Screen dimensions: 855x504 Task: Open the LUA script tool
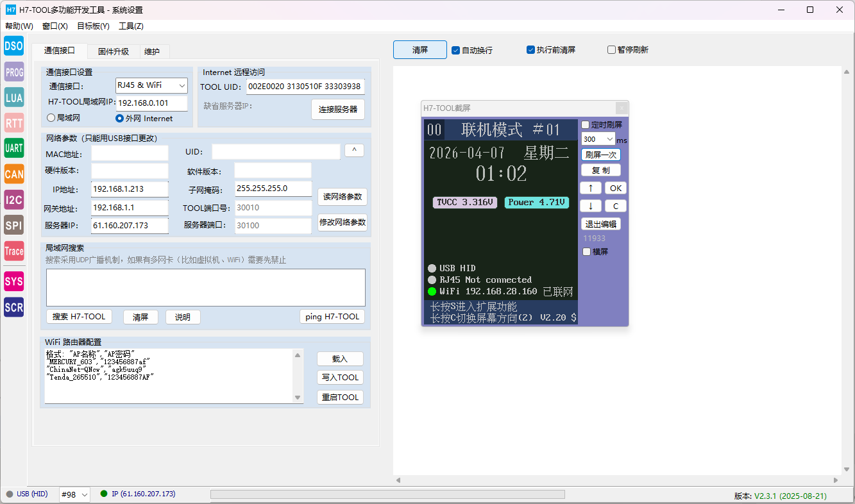pyautogui.click(x=14, y=97)
